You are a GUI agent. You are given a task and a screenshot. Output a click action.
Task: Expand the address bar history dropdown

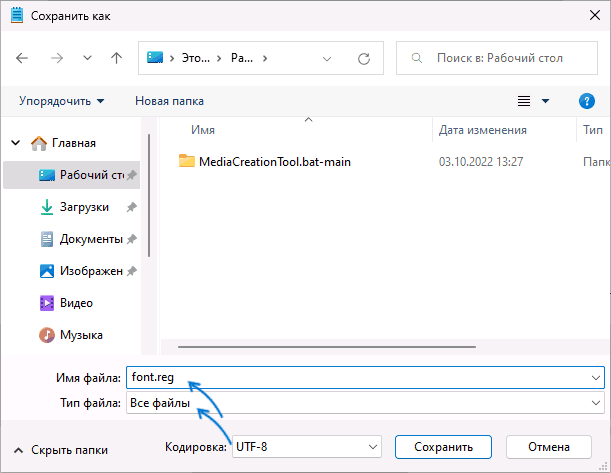click(327, 59)
